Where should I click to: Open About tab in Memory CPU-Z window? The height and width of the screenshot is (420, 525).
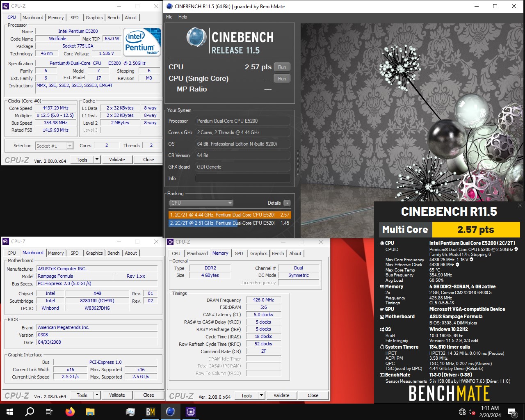coord(295,253)
